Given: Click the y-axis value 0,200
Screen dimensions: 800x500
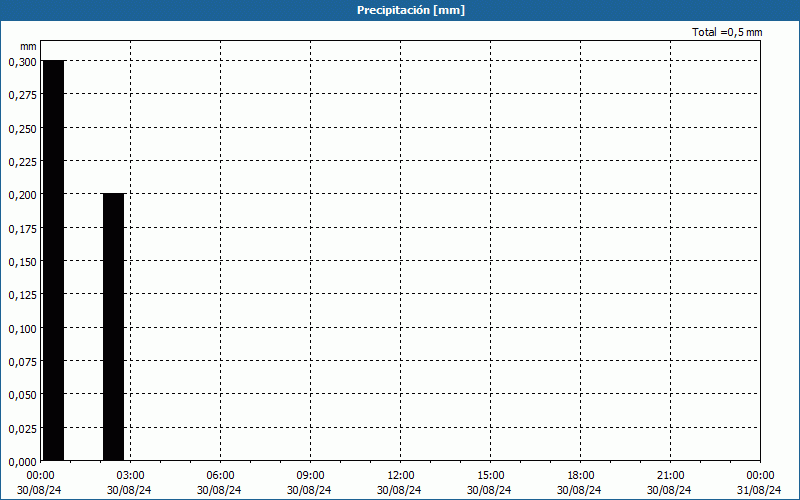Looking at the screenshot, I should tap(22, 195).
